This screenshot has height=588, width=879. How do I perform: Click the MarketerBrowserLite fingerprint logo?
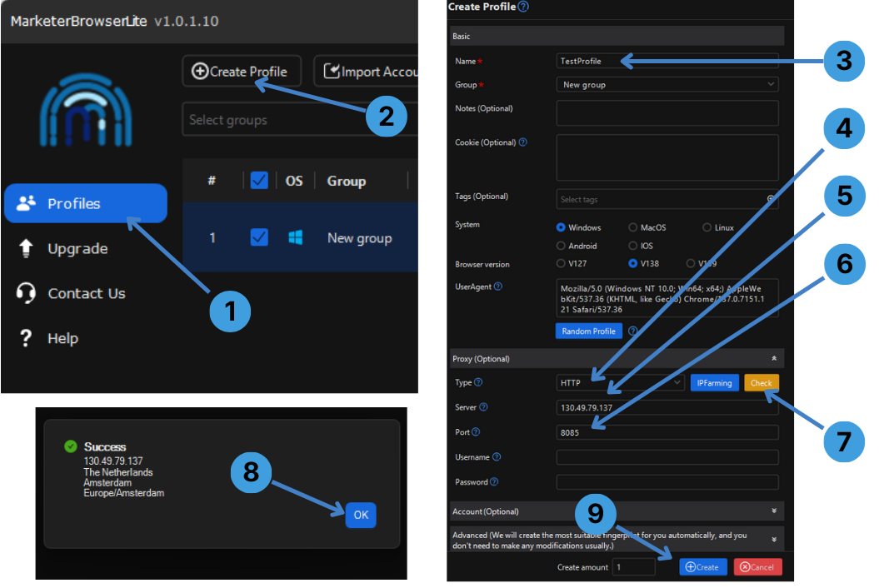[86, 110]
